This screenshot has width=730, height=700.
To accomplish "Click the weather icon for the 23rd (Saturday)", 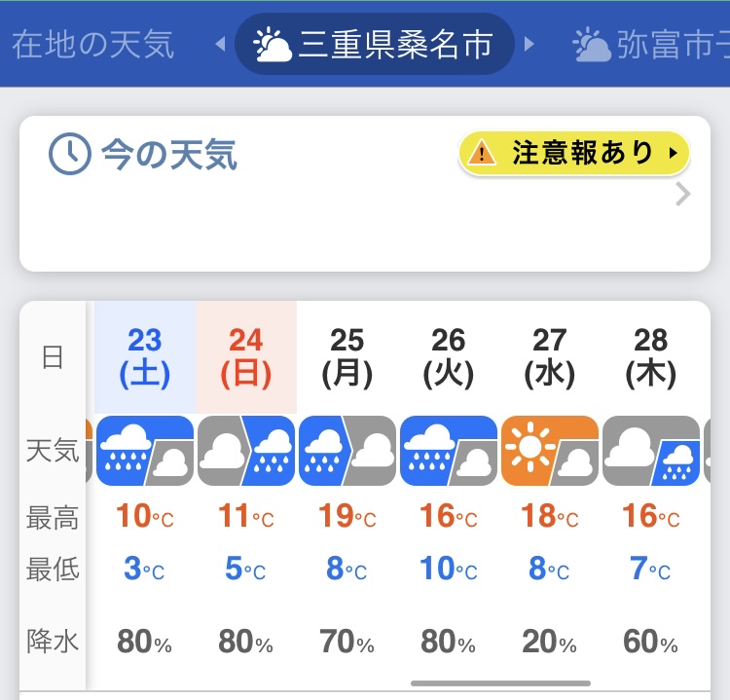I will coord(145,451).
